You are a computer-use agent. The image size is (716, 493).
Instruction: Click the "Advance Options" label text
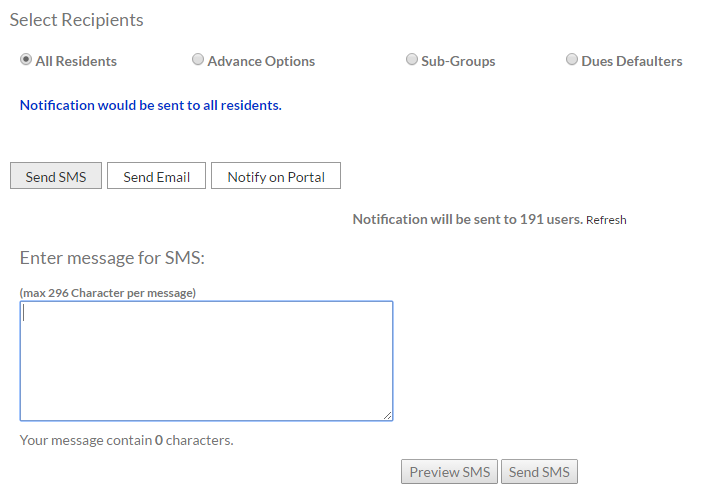point(261,61)
